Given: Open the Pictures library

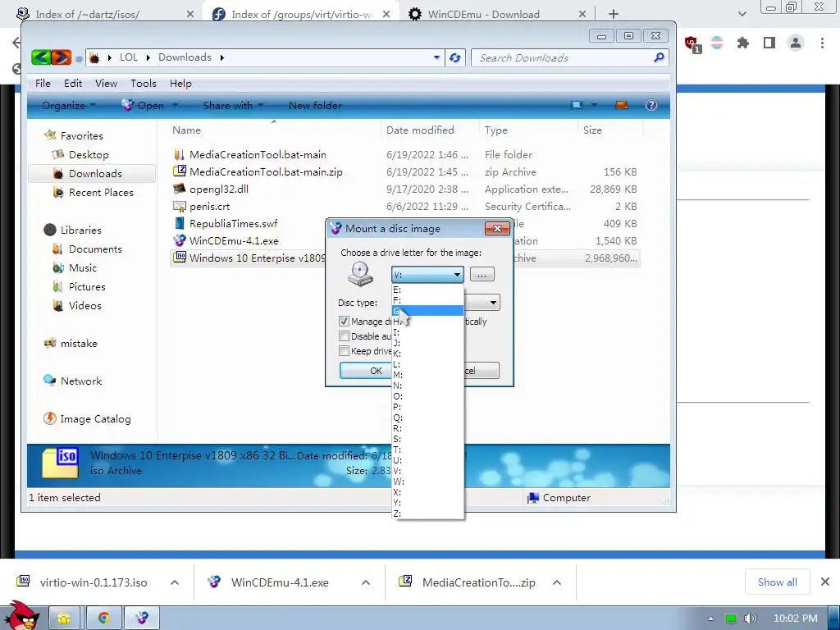Looking at the screenshot, I should click(x=87, y=286).
